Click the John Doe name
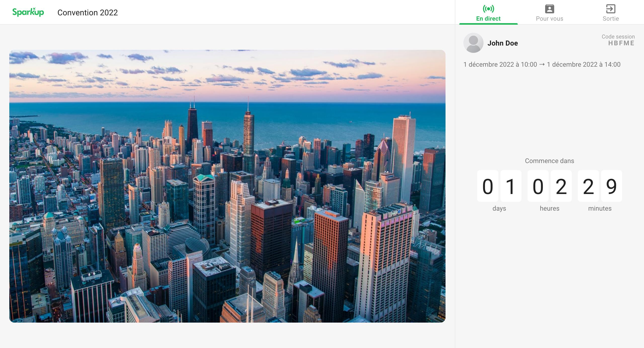This screenshot has height=348, width=644. [x=502, y=43]
